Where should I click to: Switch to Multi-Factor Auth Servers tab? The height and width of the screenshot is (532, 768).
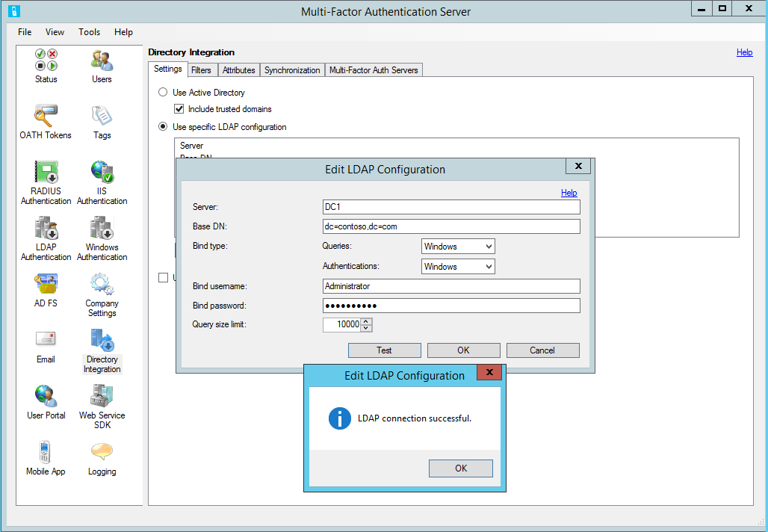point(374,70)
